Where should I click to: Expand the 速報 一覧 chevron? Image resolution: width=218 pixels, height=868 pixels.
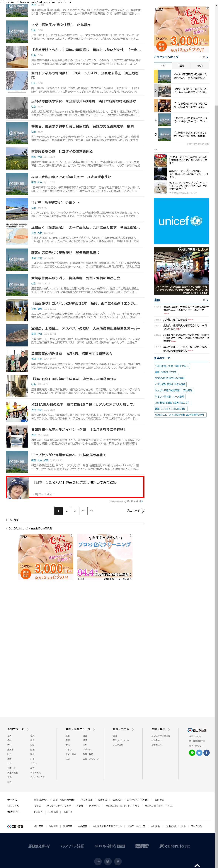tap(207, 300)
